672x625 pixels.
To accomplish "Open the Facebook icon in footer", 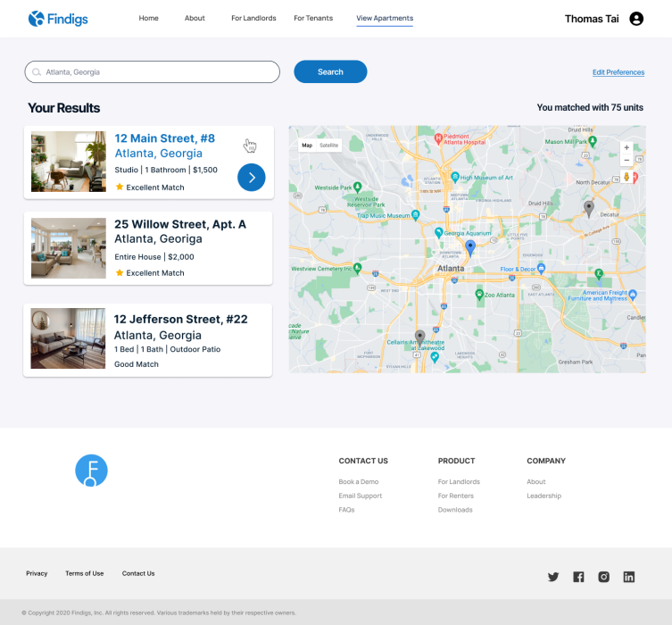I will pos(578,577).
